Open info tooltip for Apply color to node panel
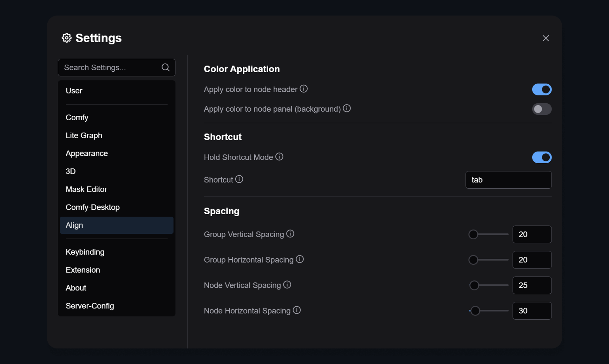The height and width of the screenshot is (364, 609). pyautogui.click(x=347, y=108)
